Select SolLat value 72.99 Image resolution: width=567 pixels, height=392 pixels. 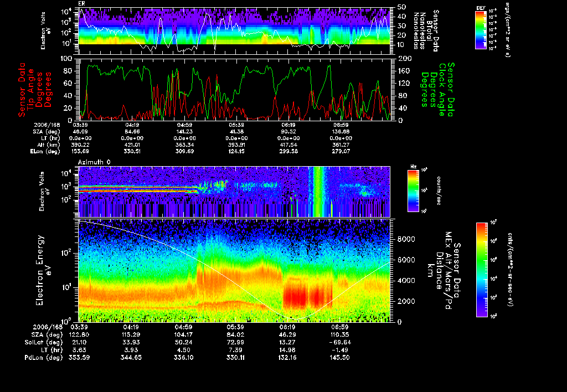click(235, 342)
